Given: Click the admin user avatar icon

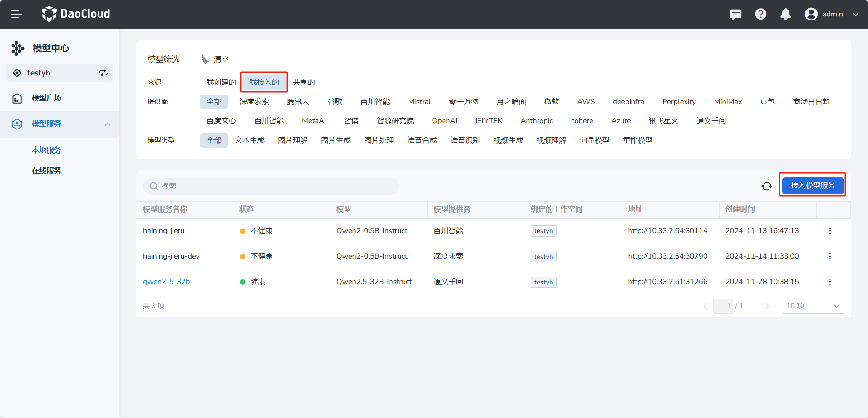Looking at the screenshot, I should click(x=811, y=14).
